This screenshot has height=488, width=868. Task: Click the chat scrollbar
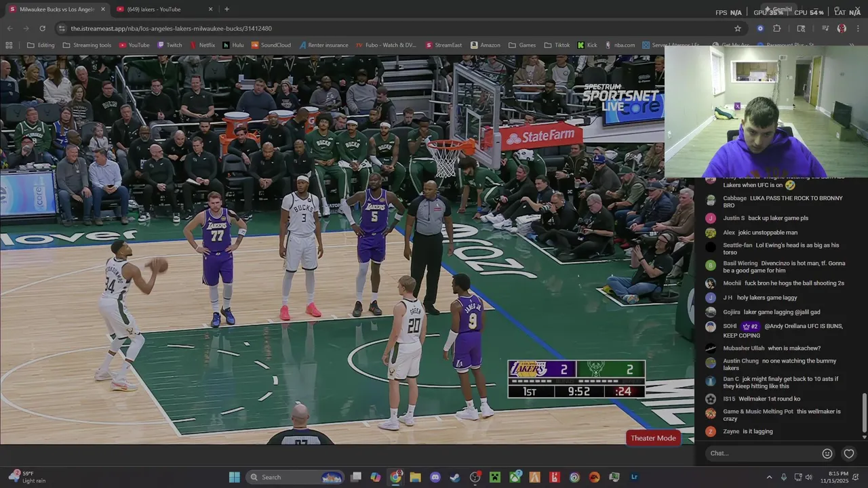pyautogui.click(x=863, y=411)
